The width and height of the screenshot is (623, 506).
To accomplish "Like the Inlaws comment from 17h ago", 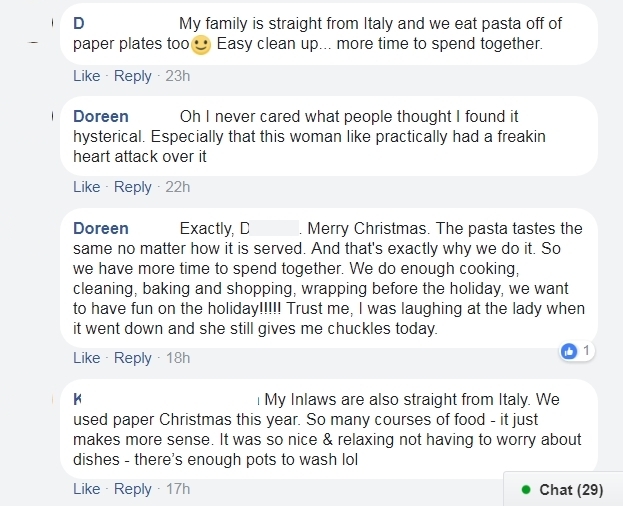I will (x=87, y=489).
